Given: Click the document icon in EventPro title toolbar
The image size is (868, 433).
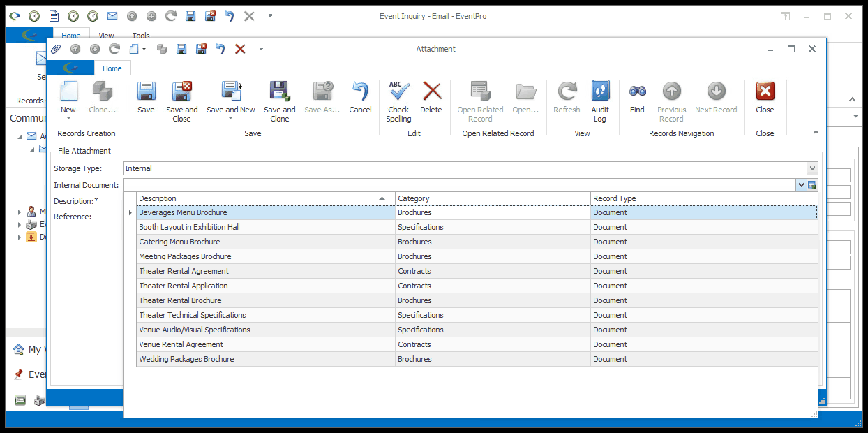Looking at the screenshot, I should click(54, 15).
